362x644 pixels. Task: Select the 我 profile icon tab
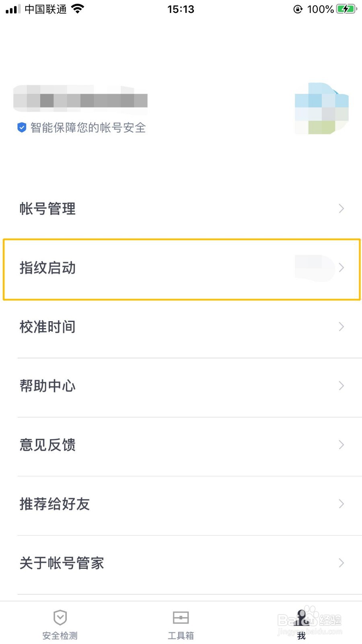(x=301, y=617)
